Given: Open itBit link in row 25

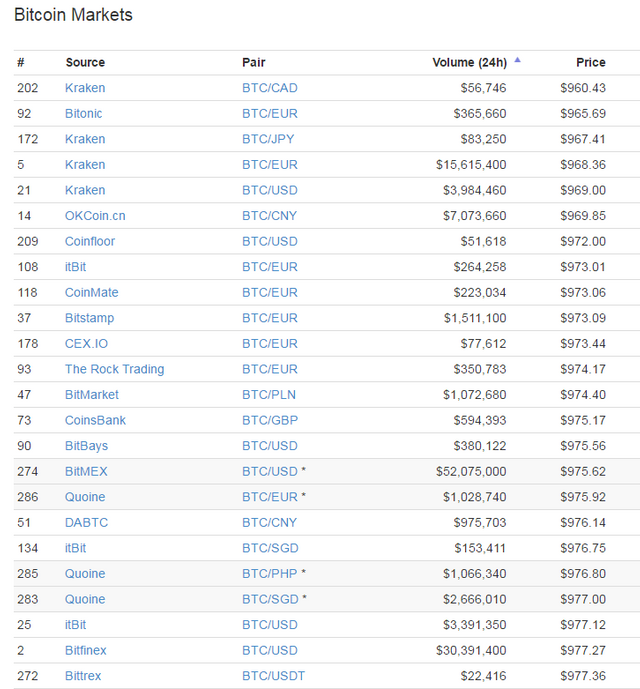Looking at the screenshot, I should (75, 624).
